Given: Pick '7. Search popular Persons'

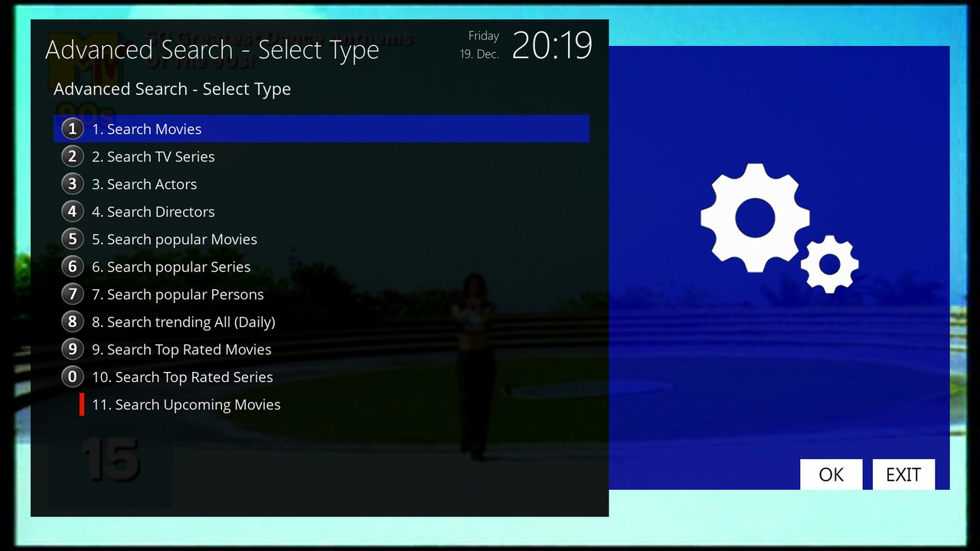Looking at the screenshot, I should pyautogui.click(x=322, y=294).
